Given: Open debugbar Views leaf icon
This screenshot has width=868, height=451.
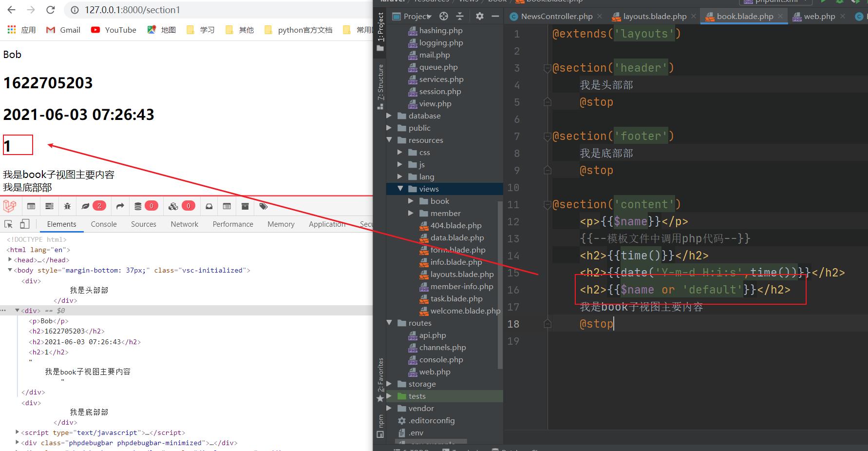Looking at the screenshot, I should (x=86, y=206).
